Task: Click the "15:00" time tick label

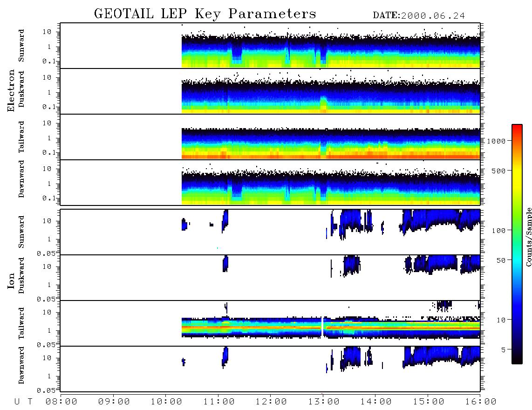Action: [429, 402]
